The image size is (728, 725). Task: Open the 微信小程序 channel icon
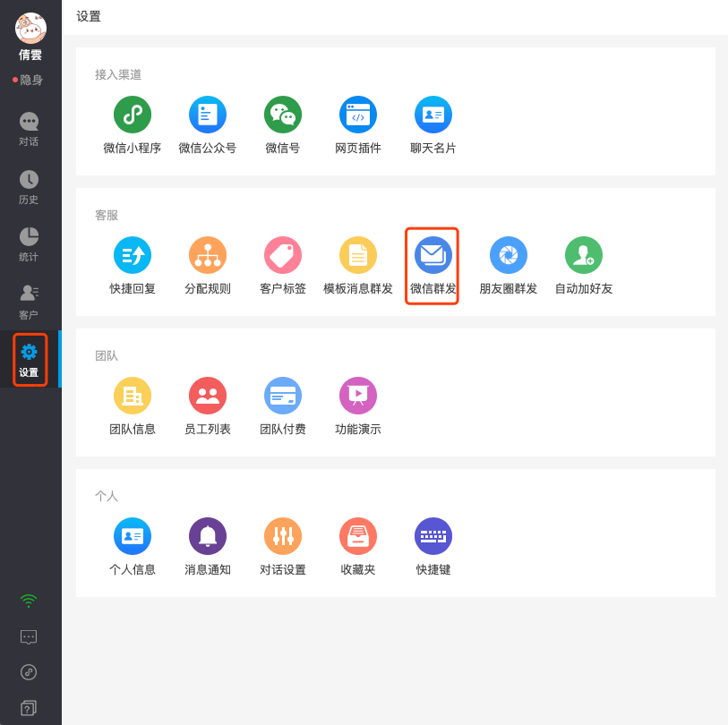pos(133,115)
